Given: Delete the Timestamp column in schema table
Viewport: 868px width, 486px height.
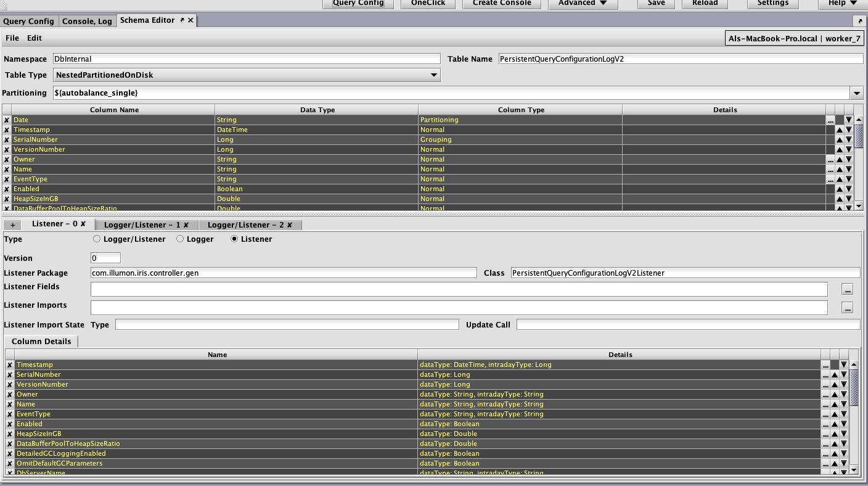Looking at the screenshot, I should (7, 130).
